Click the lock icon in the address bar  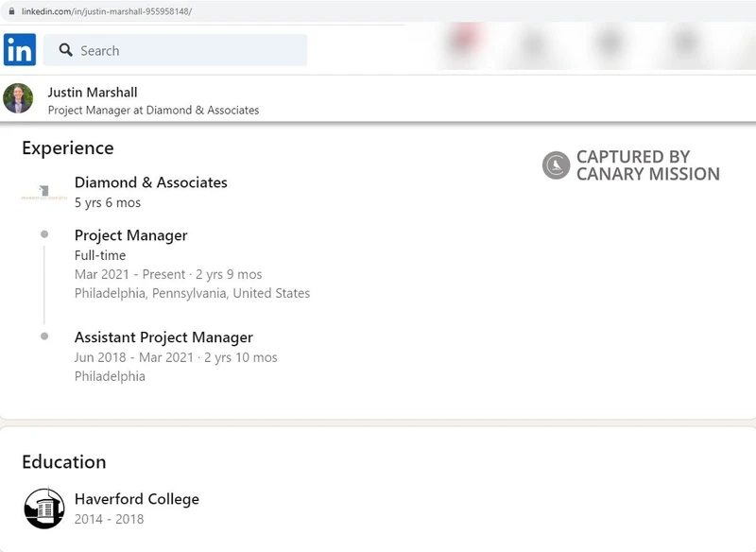11,11
